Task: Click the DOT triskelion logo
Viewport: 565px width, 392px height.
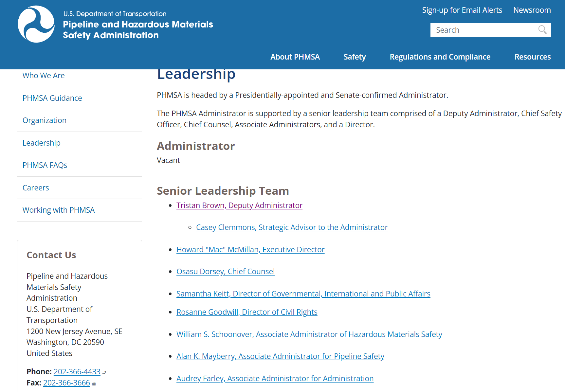Action: coord(36,24)
